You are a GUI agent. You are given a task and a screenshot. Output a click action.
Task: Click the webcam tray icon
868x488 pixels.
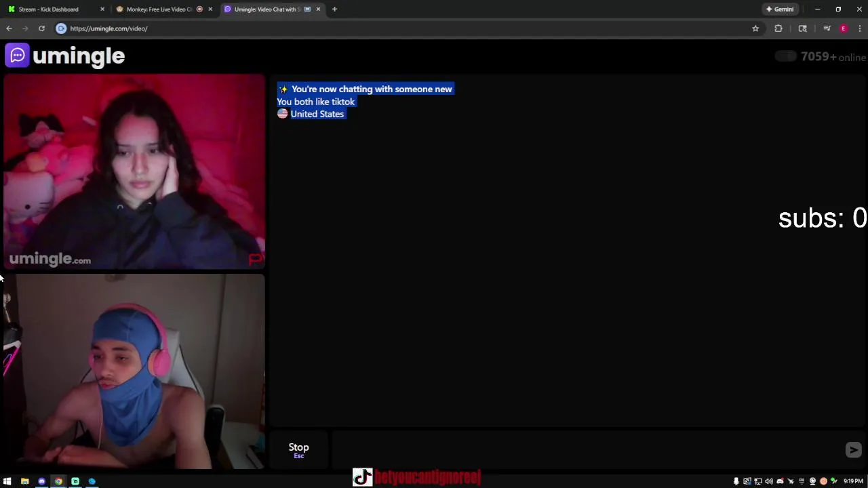coord(812,481)
